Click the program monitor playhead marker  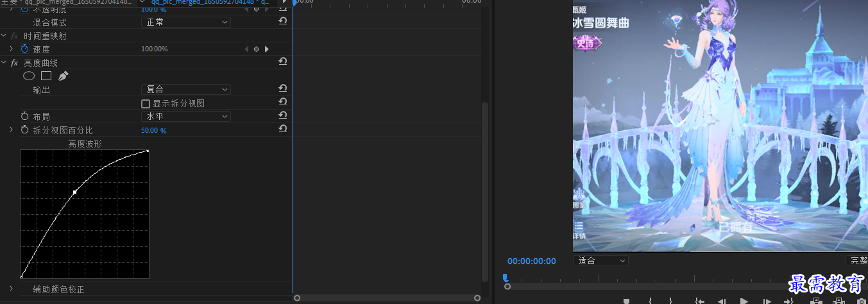pos(505,278)
